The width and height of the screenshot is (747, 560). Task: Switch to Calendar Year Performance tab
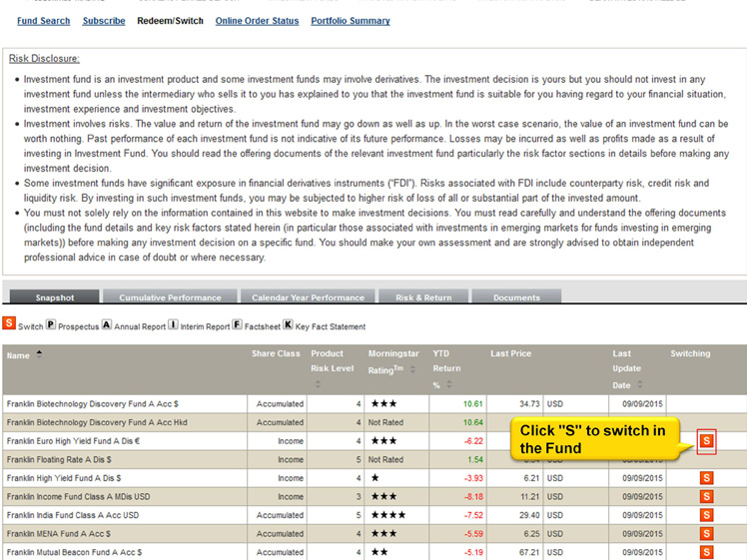(x=308, y=296)
